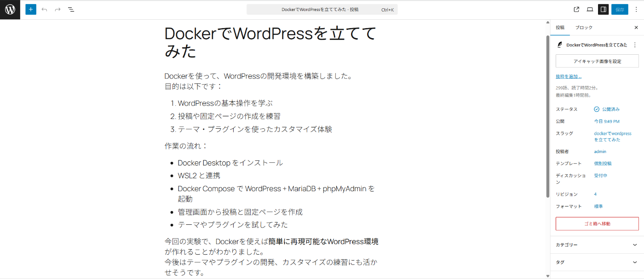644x279 pixels.
Task: Open revisions count 4
Action: pos(595,194)
